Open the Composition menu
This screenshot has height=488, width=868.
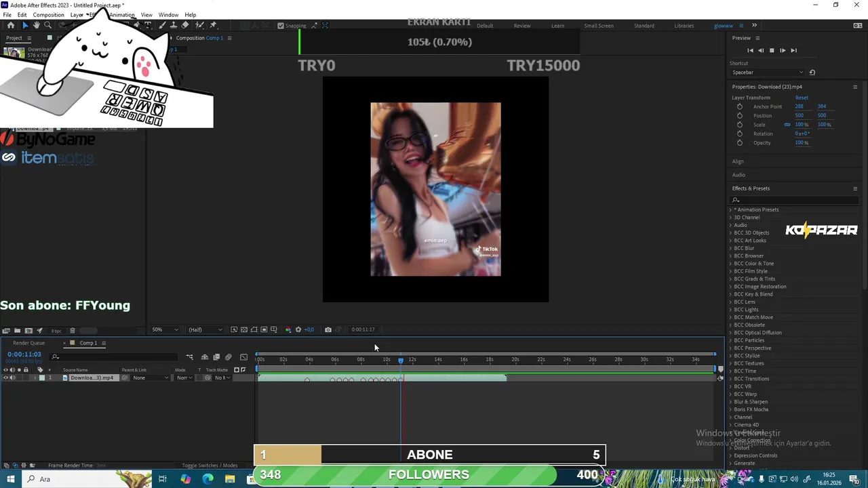point(48,15)
